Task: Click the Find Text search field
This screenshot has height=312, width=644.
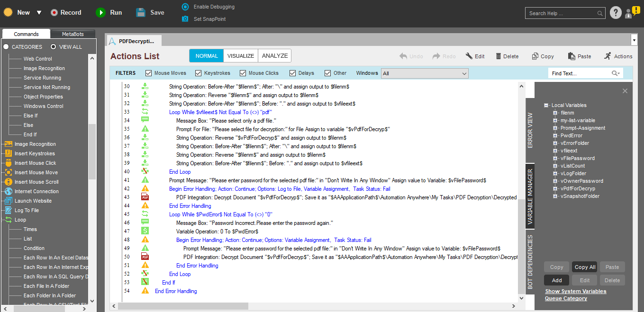Action: click(x=579, y=73)
